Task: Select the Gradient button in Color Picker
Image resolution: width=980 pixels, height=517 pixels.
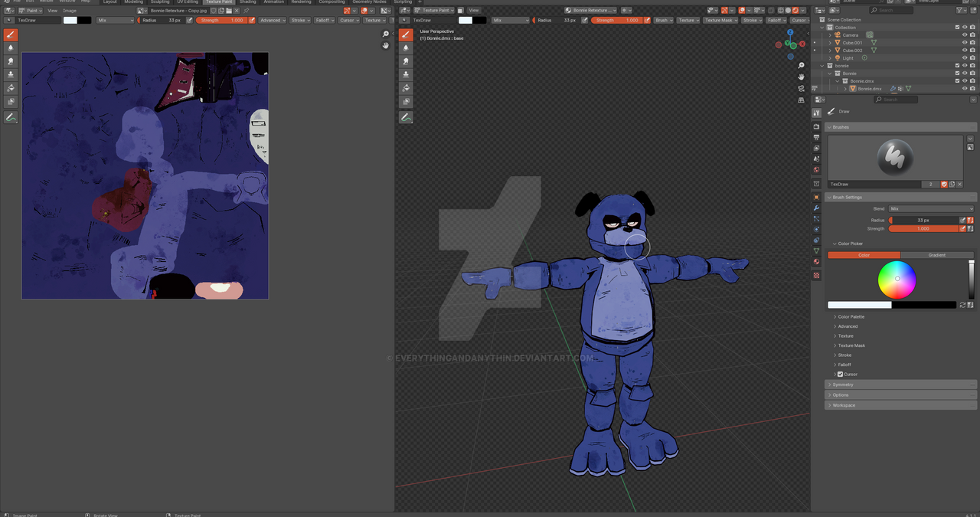Action: point(937,255)
